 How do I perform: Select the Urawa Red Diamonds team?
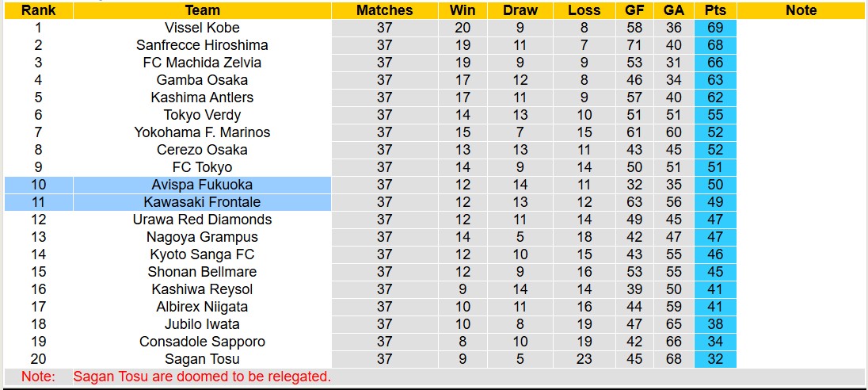point(202,220)
